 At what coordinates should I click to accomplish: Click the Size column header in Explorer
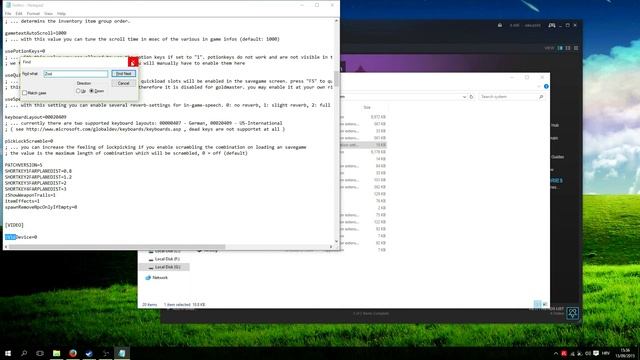click(x=367, y=107)
